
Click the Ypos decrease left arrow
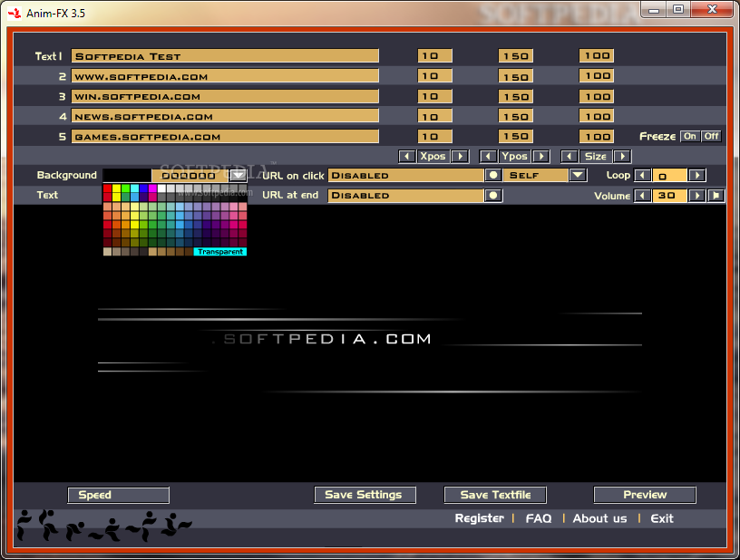[x=488, y=157]
